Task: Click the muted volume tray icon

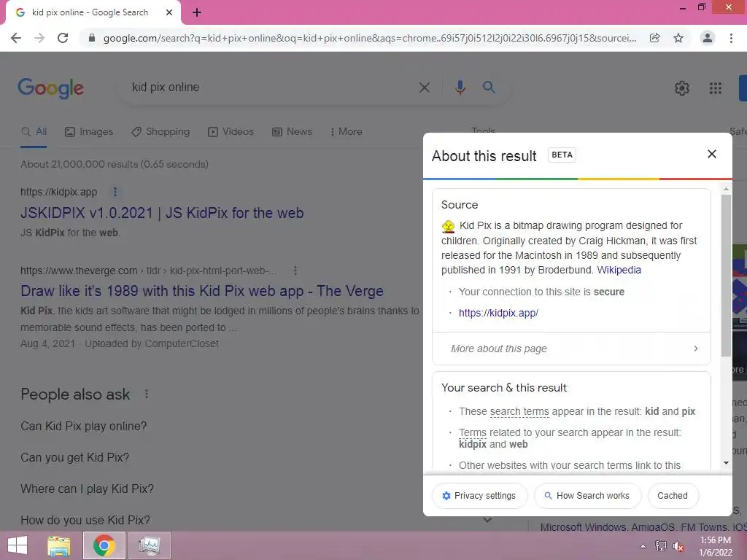Action: point(678,546)
